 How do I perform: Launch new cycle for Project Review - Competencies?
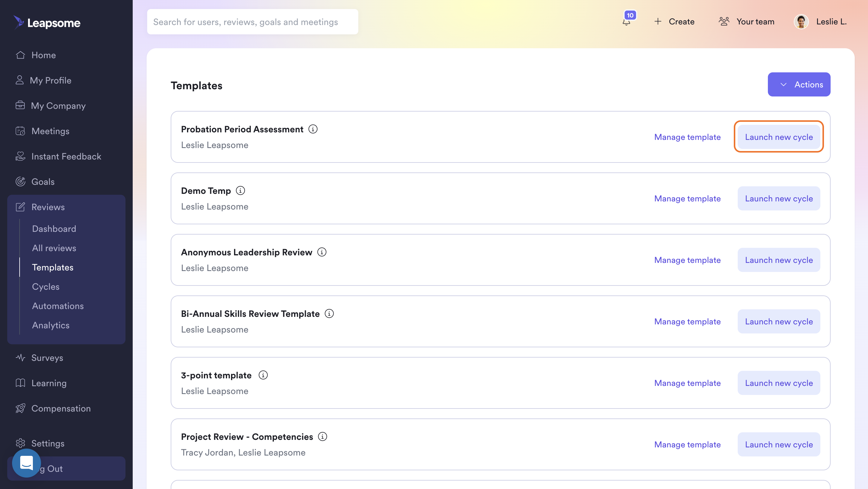[x=779, y=445]
